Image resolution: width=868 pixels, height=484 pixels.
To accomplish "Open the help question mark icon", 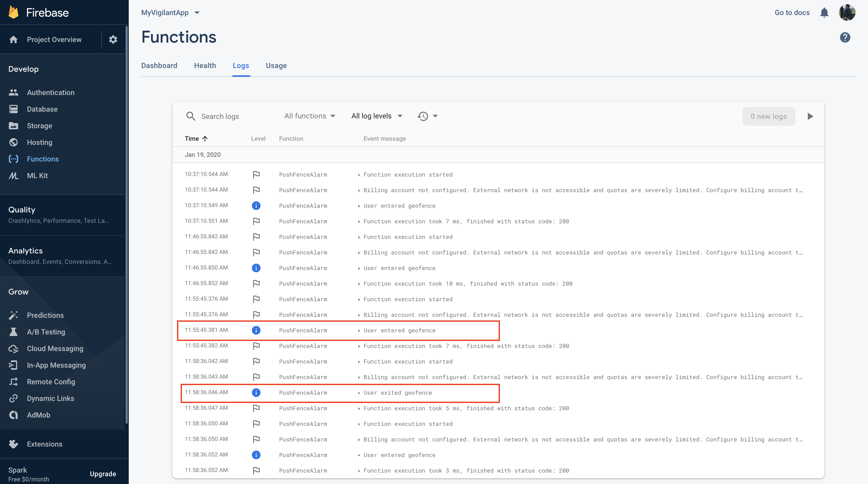I will tap(845, 37).
